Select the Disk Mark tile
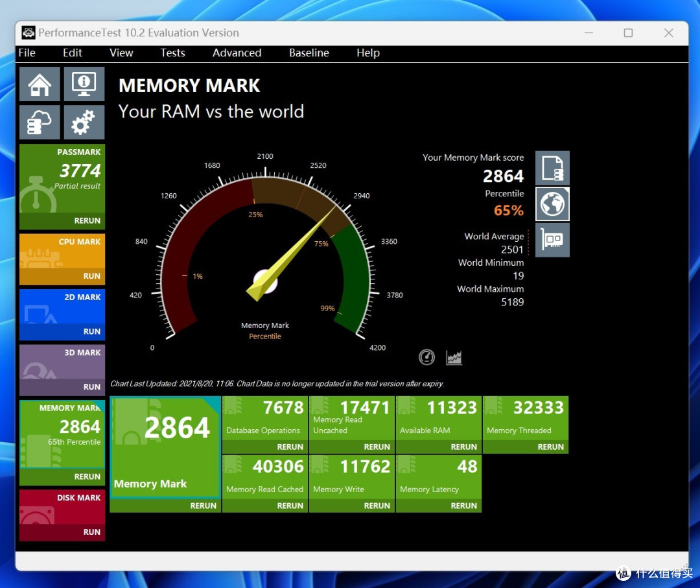This screenshot has width=700, height=588. pyautogui.click(x=62, y=506)
